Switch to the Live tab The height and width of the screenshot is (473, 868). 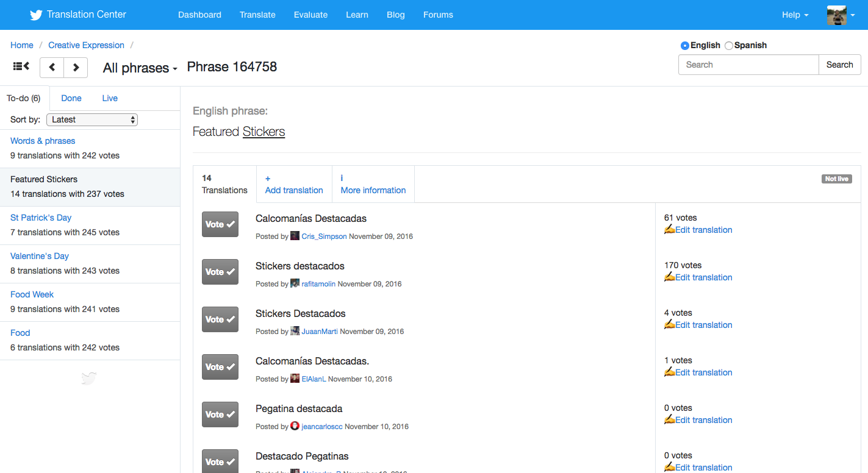[110, 98]
